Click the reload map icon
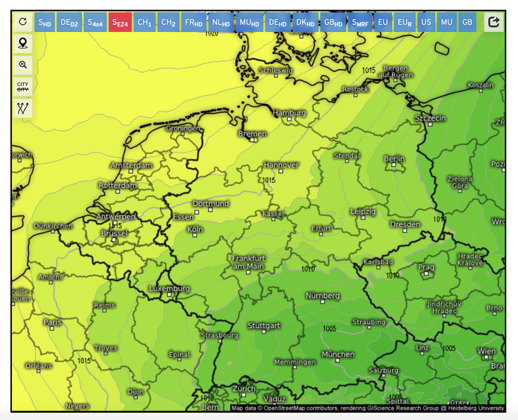 (x=23, y=22)
